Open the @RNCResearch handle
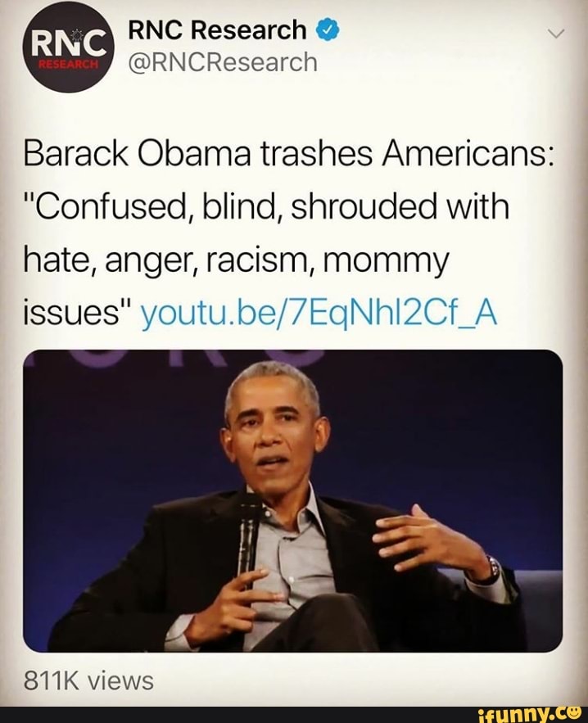 (x=223, y=63)
